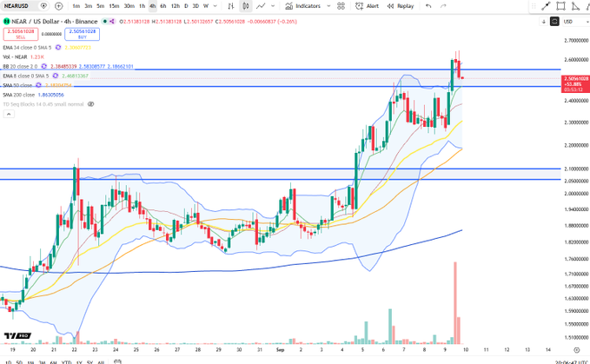Switch to the 15m interval
Viewport: 590px width, 364px height.
point(114,6)
